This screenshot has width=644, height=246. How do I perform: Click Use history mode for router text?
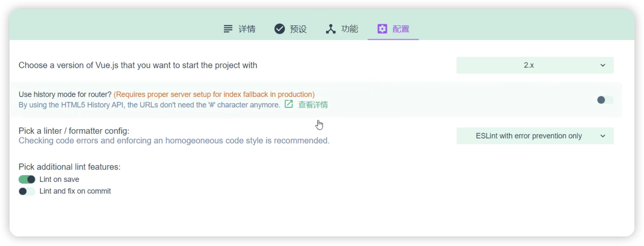65,95
